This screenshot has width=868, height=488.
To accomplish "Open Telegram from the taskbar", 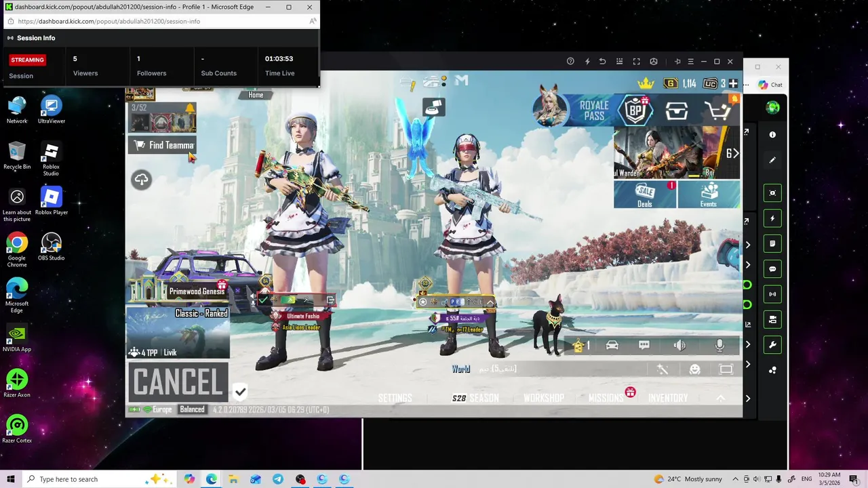I will tap(278, 479).
